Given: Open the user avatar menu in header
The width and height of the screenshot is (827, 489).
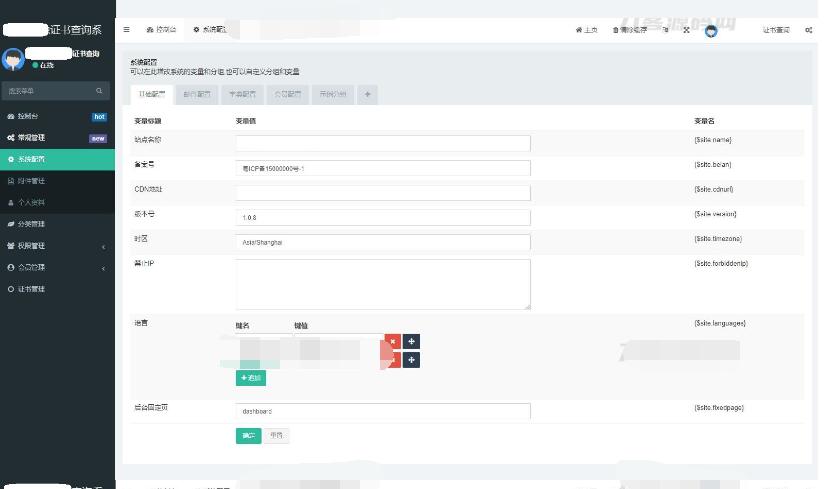Looking at the screenshot, I should click(711, 31).
